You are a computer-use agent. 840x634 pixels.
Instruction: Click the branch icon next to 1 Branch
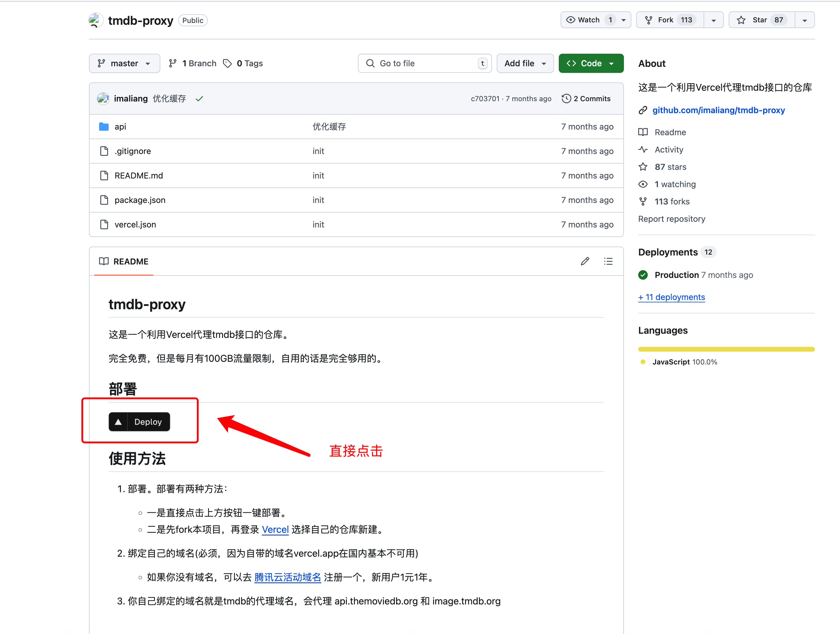(173, 63)
